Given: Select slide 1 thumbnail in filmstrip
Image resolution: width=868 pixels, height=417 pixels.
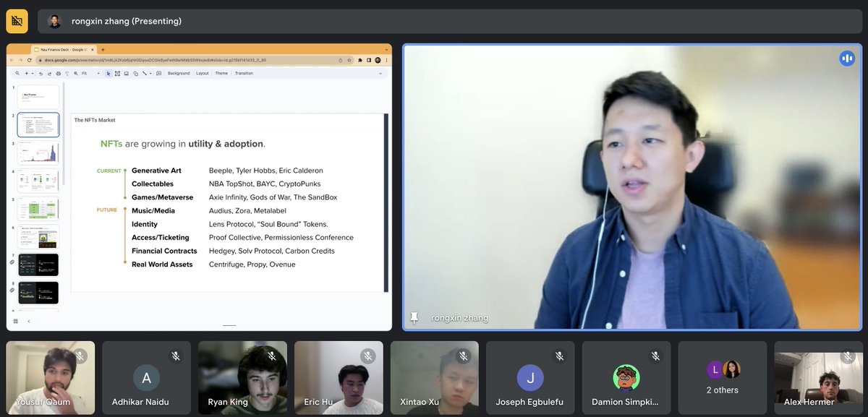Looking at the screenshot, I should (x=38, y=97).
